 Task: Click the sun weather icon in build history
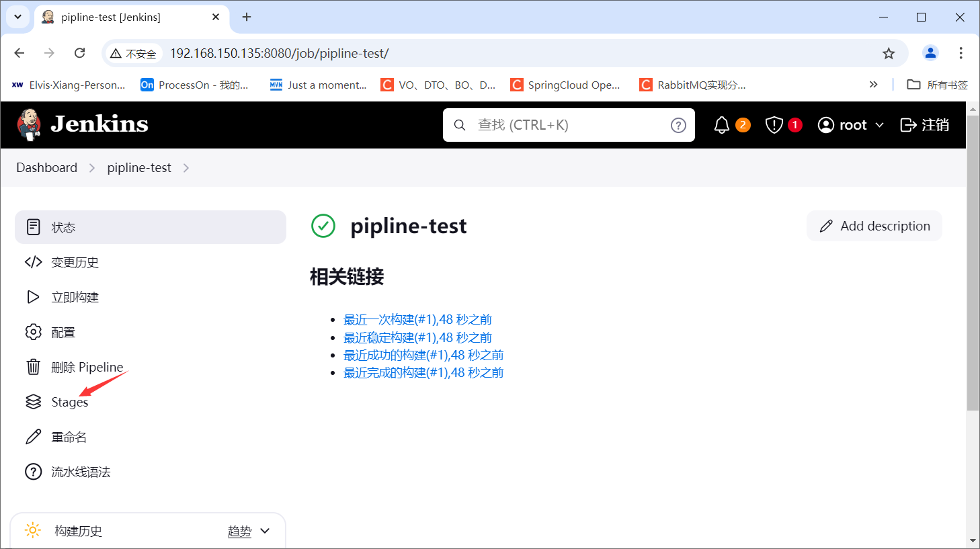(33, 530)
